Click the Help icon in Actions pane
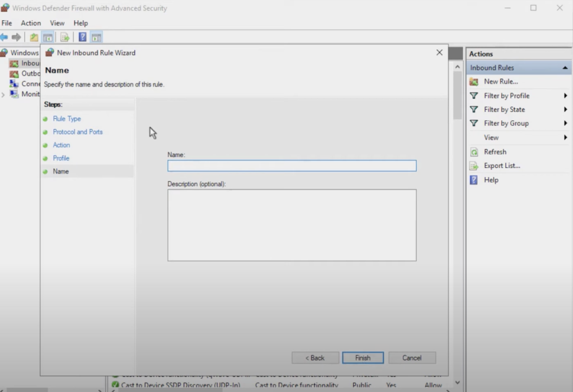573x392 pixels. (x=474, y=180)
